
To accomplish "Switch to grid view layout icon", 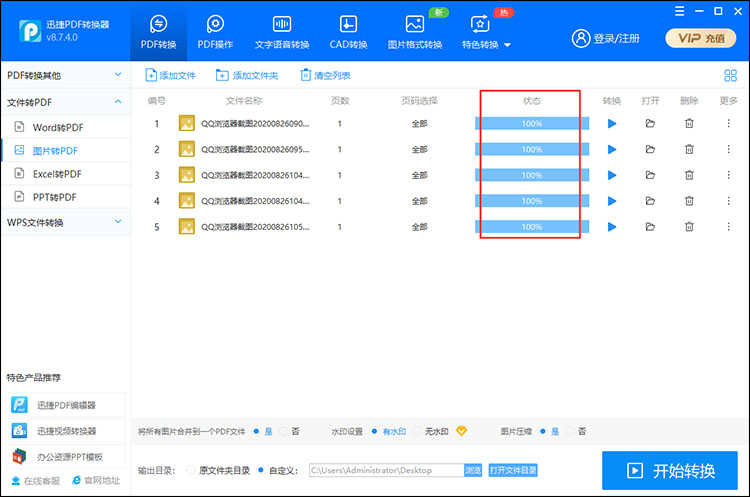I will point(730,76).
